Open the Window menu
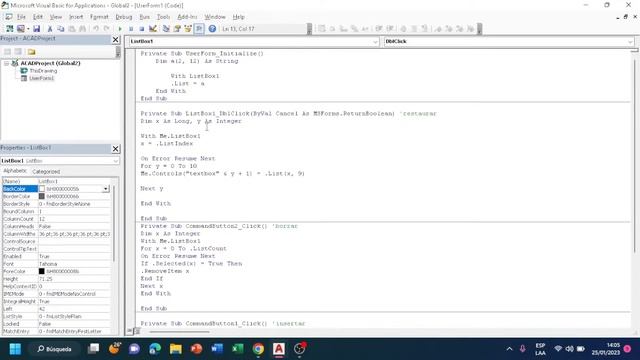640x360 pixels. click(x=215, y=17)
